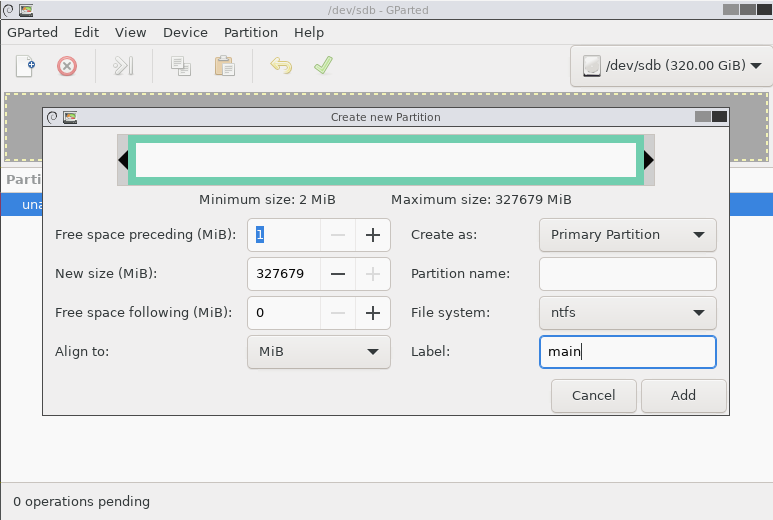
Task: Decrease Free space preceding with minus
Action: click(x=338, y=235)
